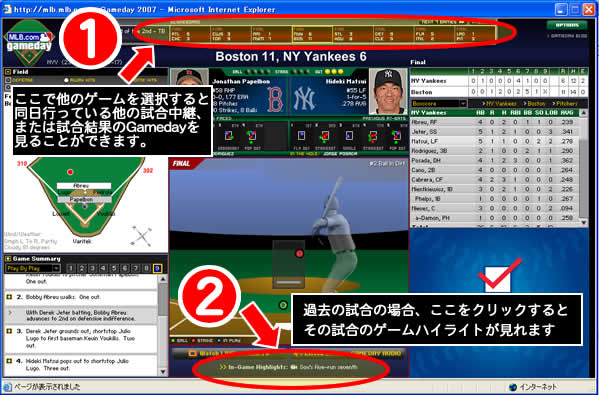Expand play 2 Bobby Abreu walks
This screenshot has height=395, width=599.
pos(9,297)
